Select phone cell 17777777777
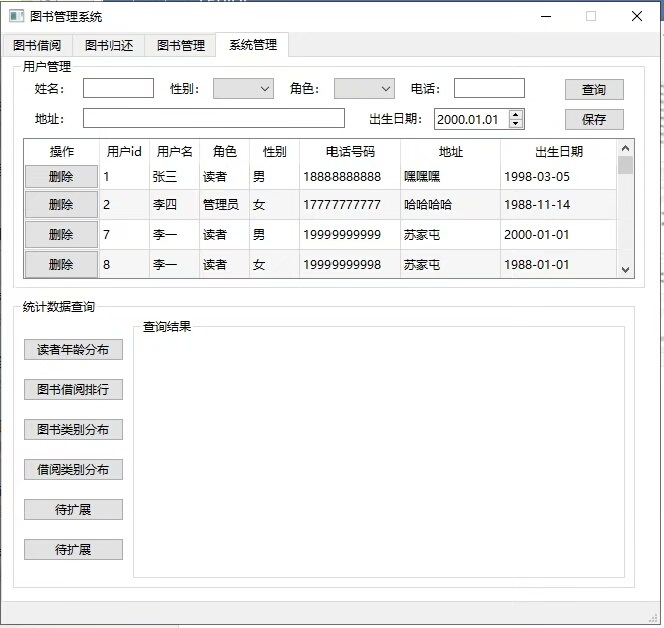 coord(350,205)
